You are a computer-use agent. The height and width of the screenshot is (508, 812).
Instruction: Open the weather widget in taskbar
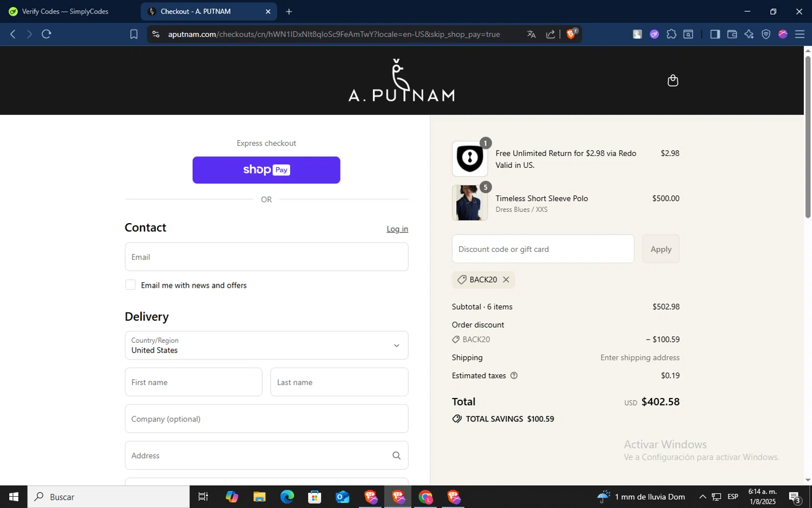(x=641, y=497)
